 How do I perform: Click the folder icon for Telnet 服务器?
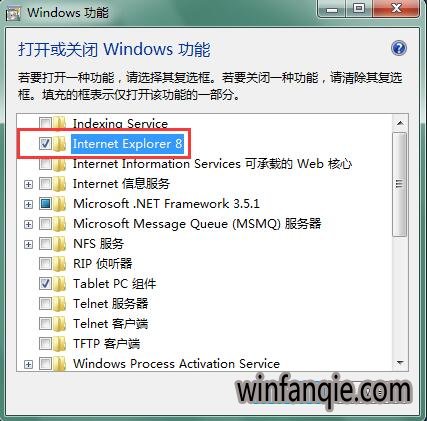[x=59, y=304]
